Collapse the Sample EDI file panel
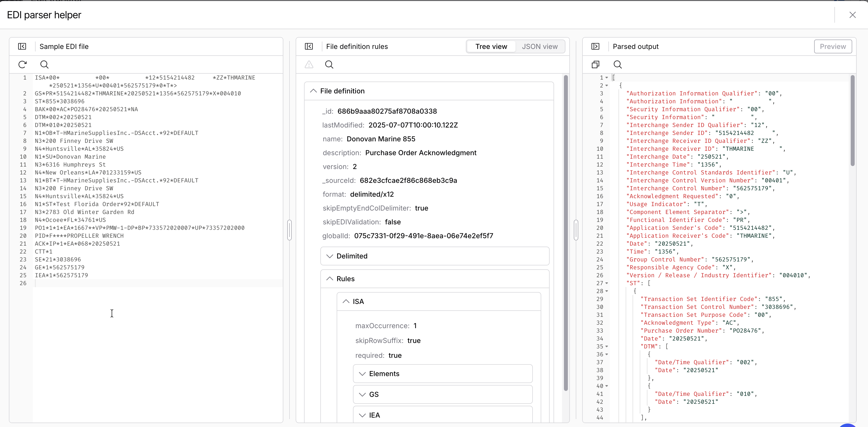 pos(22,46)
